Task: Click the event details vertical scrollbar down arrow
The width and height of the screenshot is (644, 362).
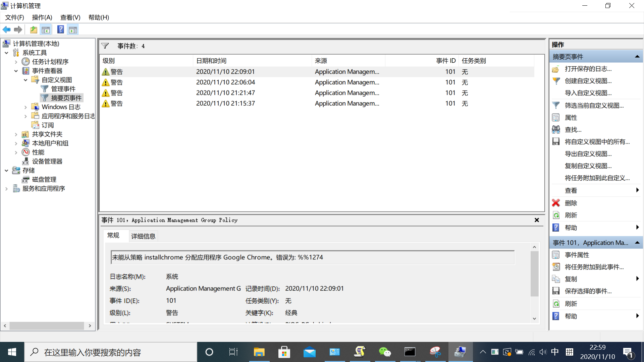Action: tap(534, 319)
